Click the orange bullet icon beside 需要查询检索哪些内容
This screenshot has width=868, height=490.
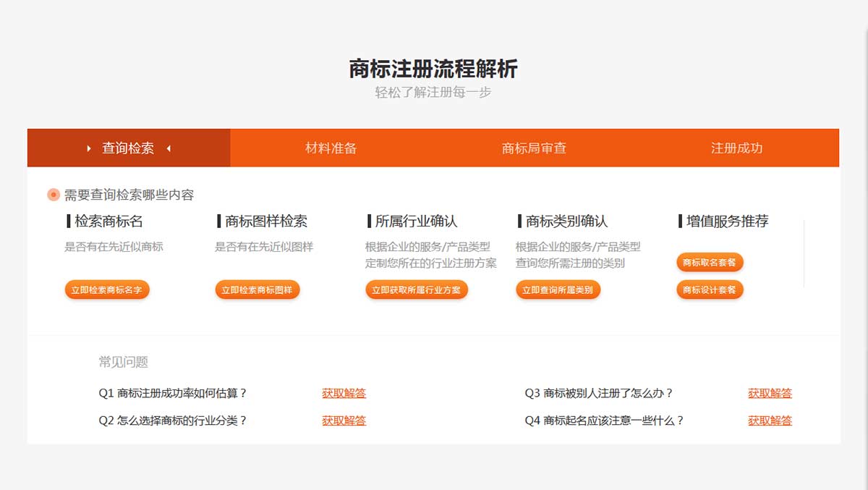[x=54, y=195]
